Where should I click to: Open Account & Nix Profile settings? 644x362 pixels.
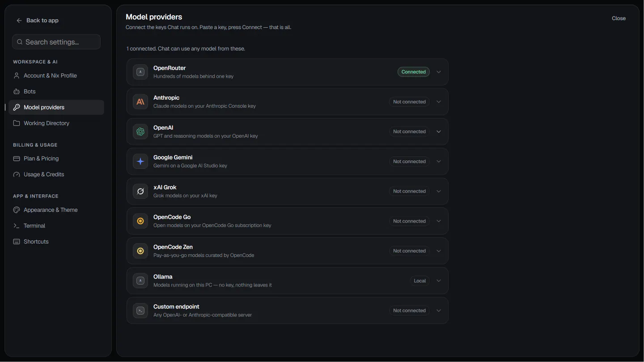coord(56,76)
